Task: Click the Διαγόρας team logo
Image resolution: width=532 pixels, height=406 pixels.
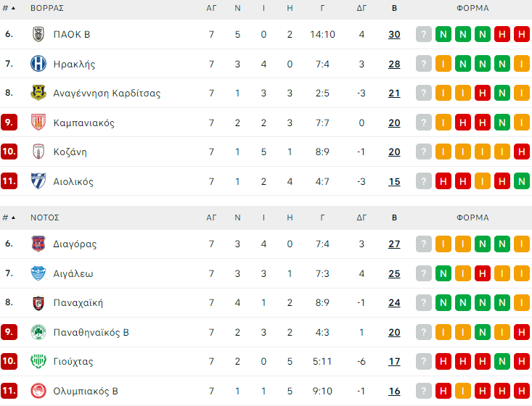Action: point(38,244)
